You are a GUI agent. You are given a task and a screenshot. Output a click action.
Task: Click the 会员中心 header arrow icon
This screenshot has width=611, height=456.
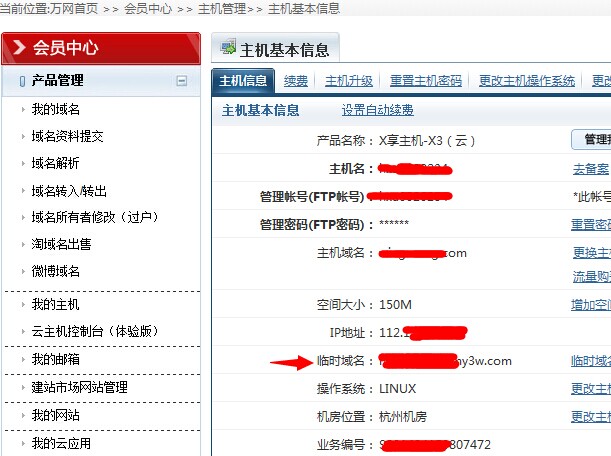click(x=19, y=48)
